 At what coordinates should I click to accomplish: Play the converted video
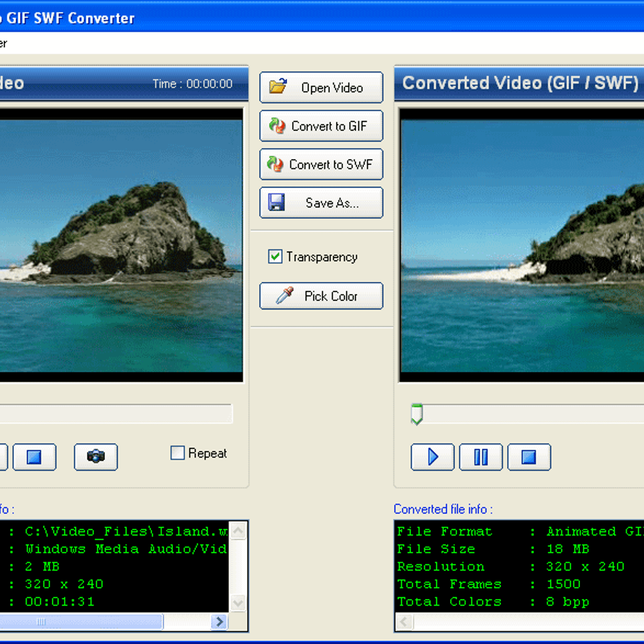pos(433,457)
